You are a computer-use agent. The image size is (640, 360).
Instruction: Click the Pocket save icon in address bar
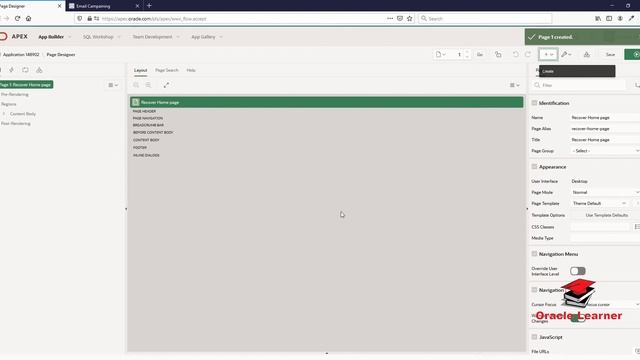[400, 18]
